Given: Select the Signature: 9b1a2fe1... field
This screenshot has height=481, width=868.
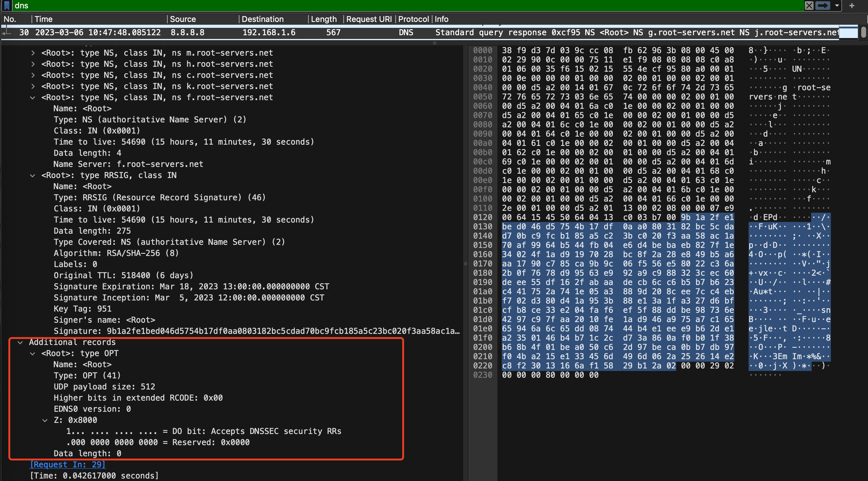Looking at the screenshot, I should [x=257, y=331].
